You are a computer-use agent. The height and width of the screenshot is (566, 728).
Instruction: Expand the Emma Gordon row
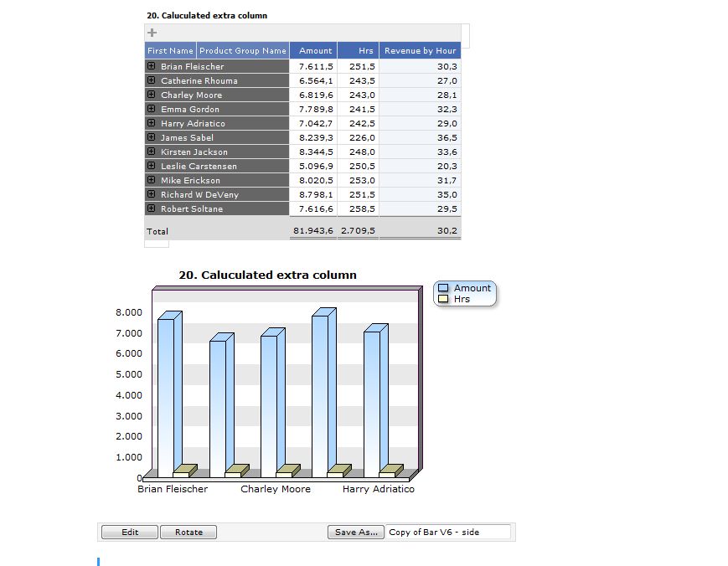tap(152, 109)
